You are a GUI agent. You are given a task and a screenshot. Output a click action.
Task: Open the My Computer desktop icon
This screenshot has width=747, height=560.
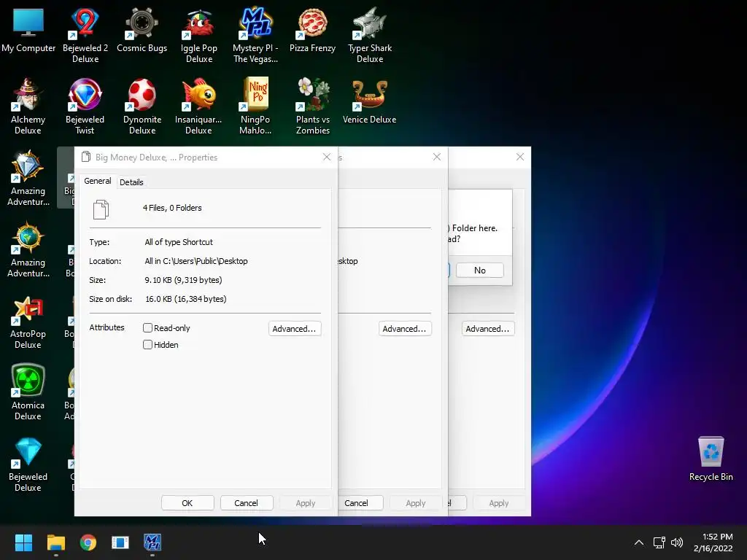point(28,29)
